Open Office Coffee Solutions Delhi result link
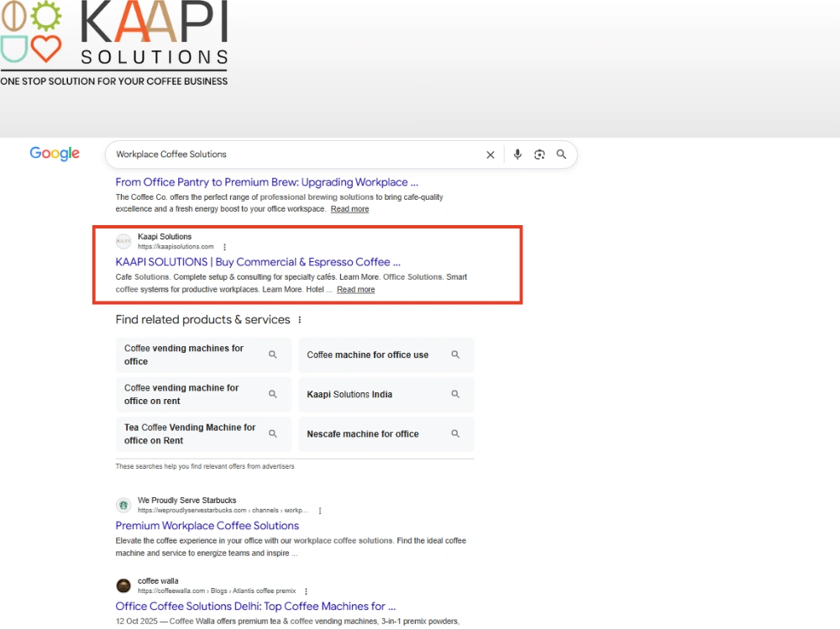 point(255,606)
